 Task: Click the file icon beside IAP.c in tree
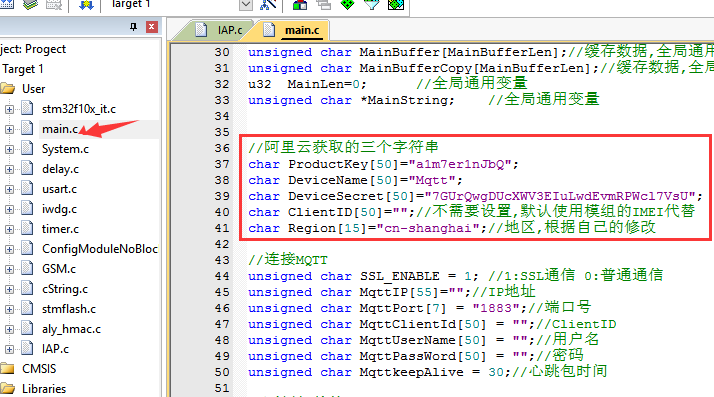click(27, 348)
